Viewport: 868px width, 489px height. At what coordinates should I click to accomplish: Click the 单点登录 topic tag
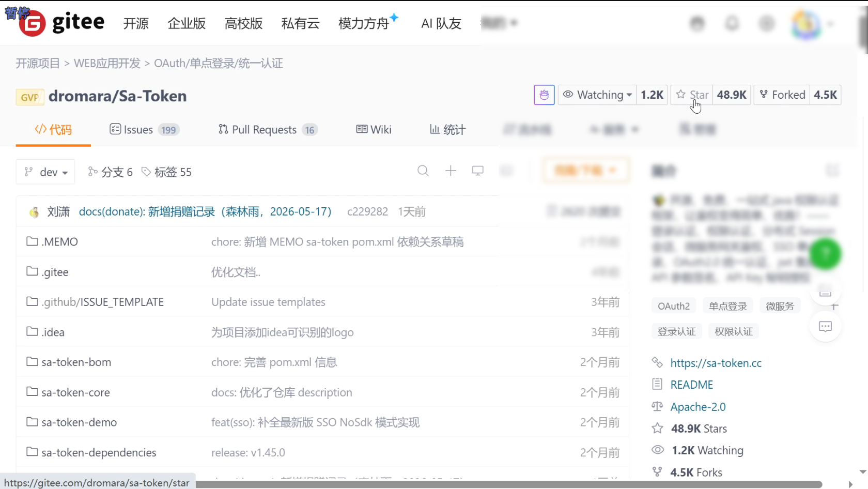pos(728,306)
